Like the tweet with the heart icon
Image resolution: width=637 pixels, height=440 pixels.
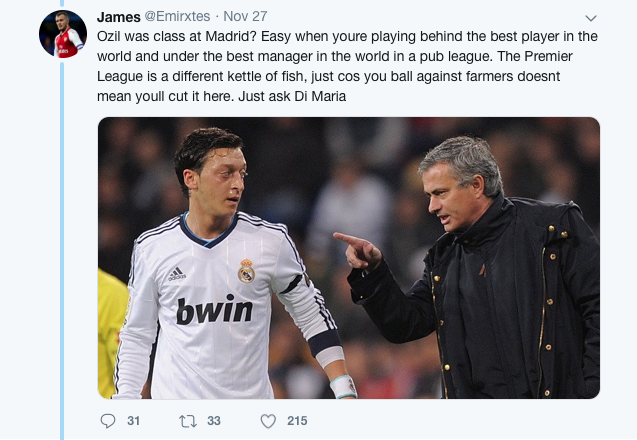[x=268, y=421]
